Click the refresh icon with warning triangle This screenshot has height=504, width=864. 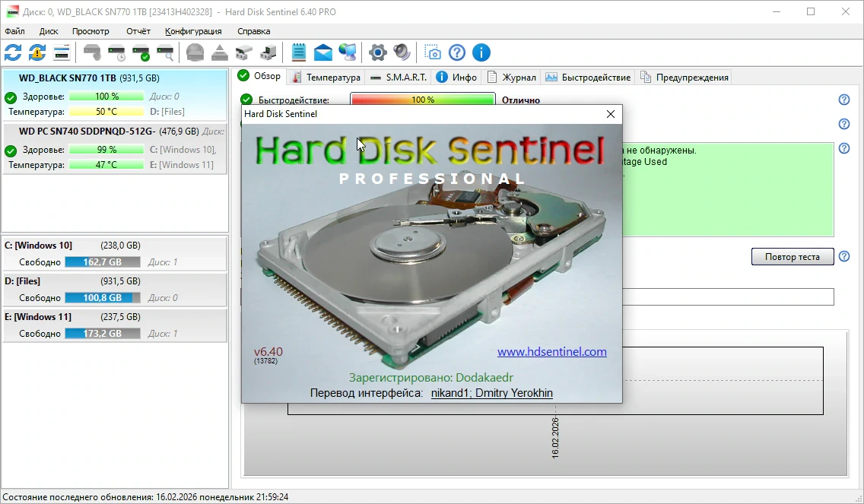pyautogui.click(x=37, y=53)
